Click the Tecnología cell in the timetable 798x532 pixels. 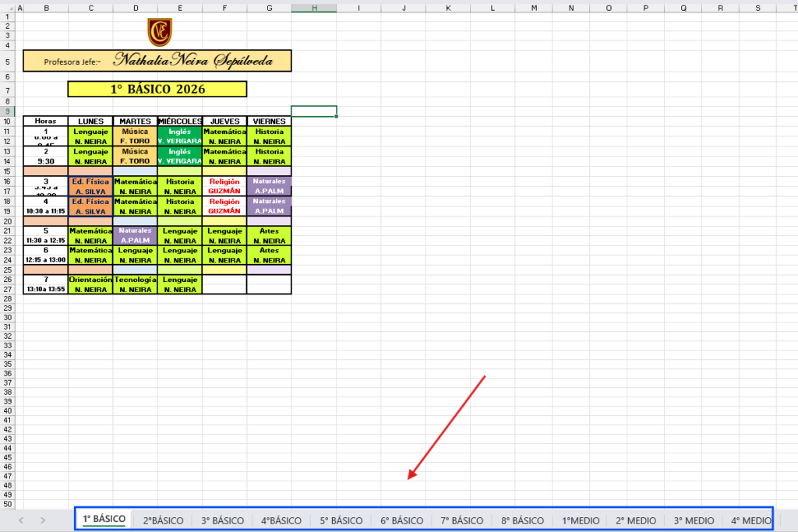[135, 280]
